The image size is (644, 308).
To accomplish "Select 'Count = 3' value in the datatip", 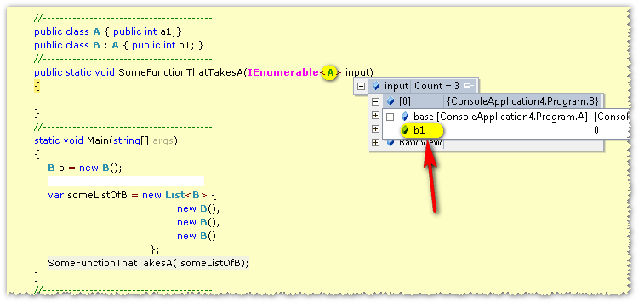I will tap(436, 86).
